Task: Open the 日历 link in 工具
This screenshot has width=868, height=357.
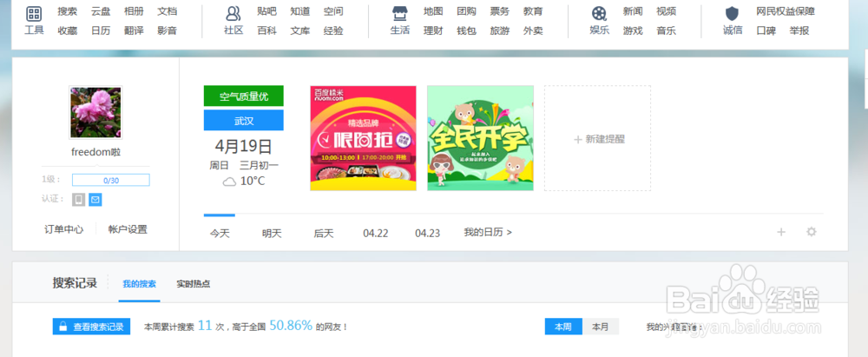Action: (101, 30)
